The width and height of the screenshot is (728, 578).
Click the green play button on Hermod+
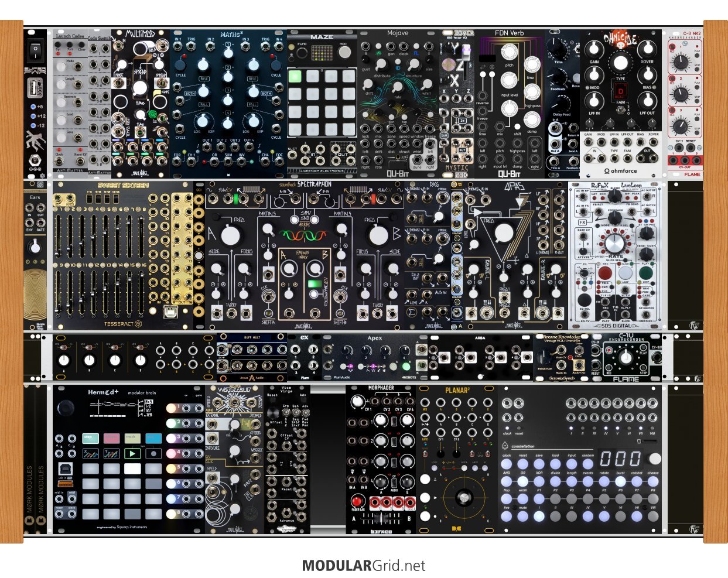tap(132, 453)
